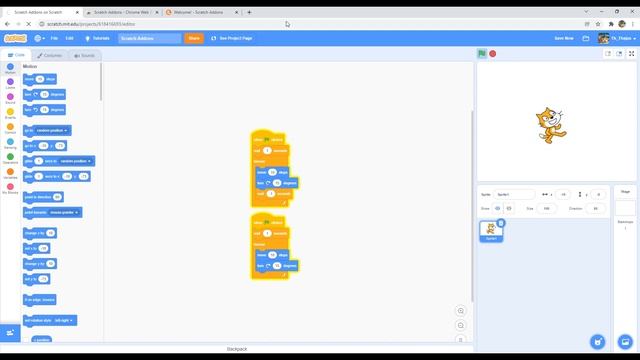This screenshot has width=640, height=360.
Task: Select the Sensing block category
Action: coord(10,144)
